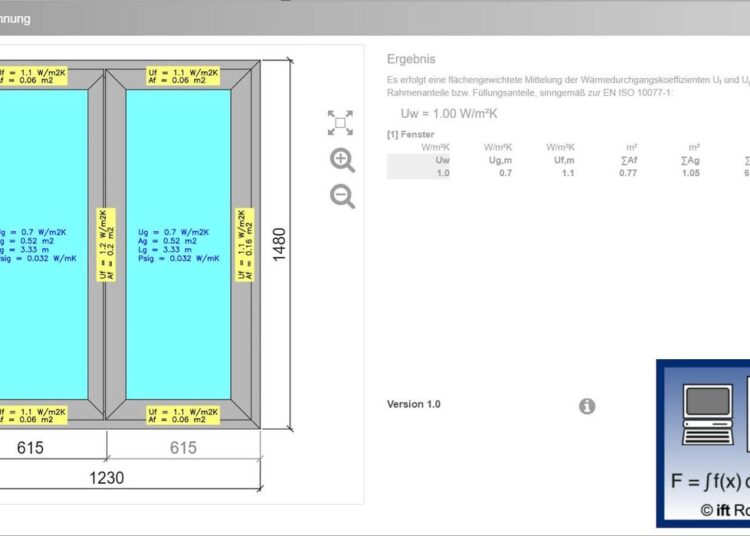Open the info icon next to Version 1.0
750x536 pixels.
[587, 406]
